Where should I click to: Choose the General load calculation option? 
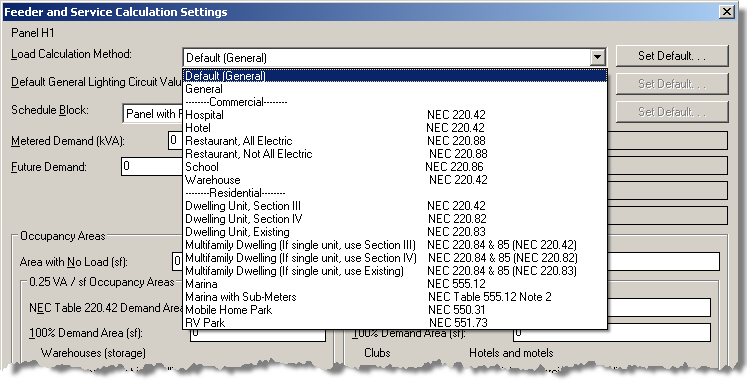click(x=395, y=89)
